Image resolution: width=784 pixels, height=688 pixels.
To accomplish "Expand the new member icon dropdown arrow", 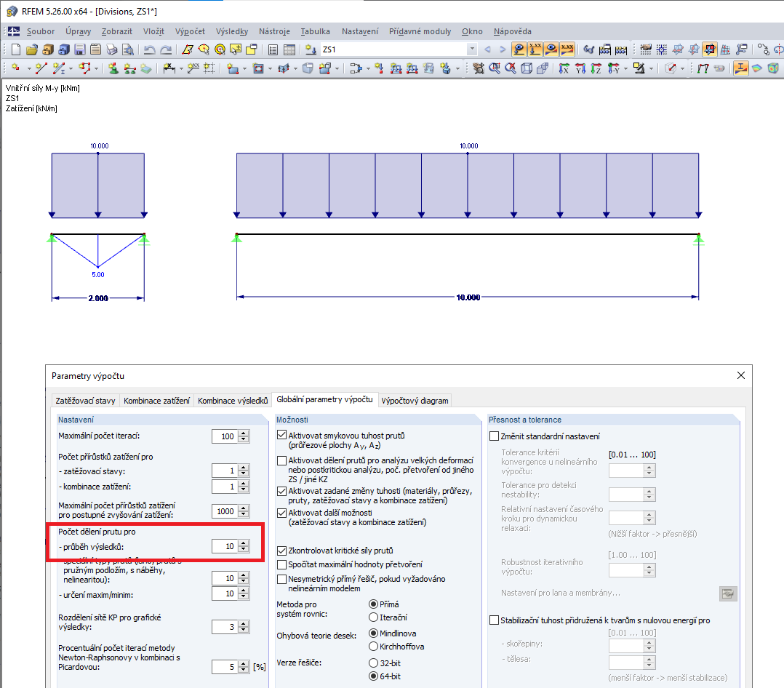I will click(71, 69).
